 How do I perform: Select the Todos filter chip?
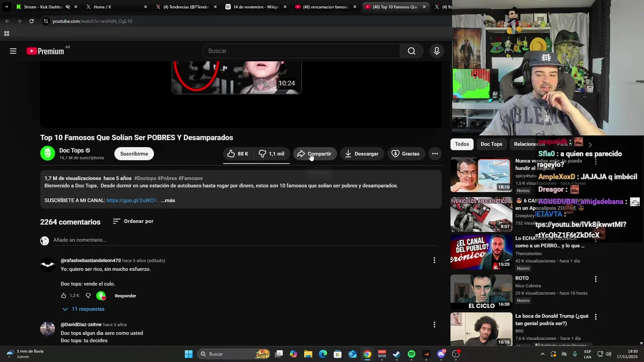click(x=462, y=144)
